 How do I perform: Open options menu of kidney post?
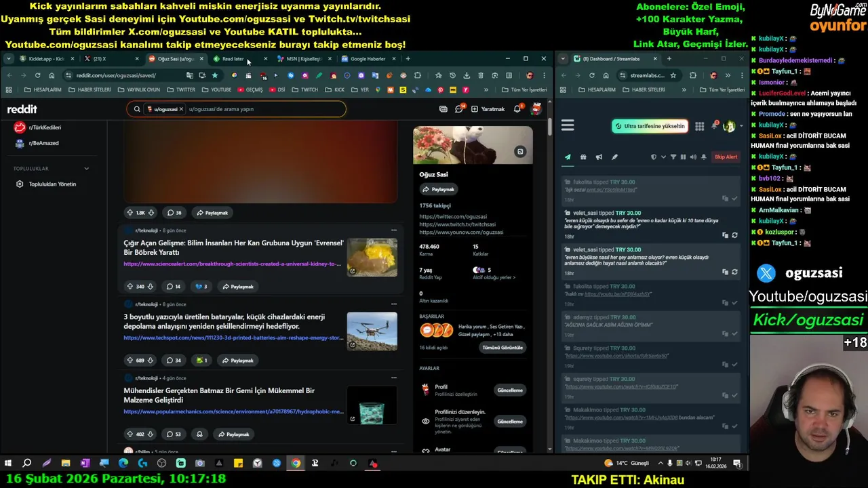393,230
